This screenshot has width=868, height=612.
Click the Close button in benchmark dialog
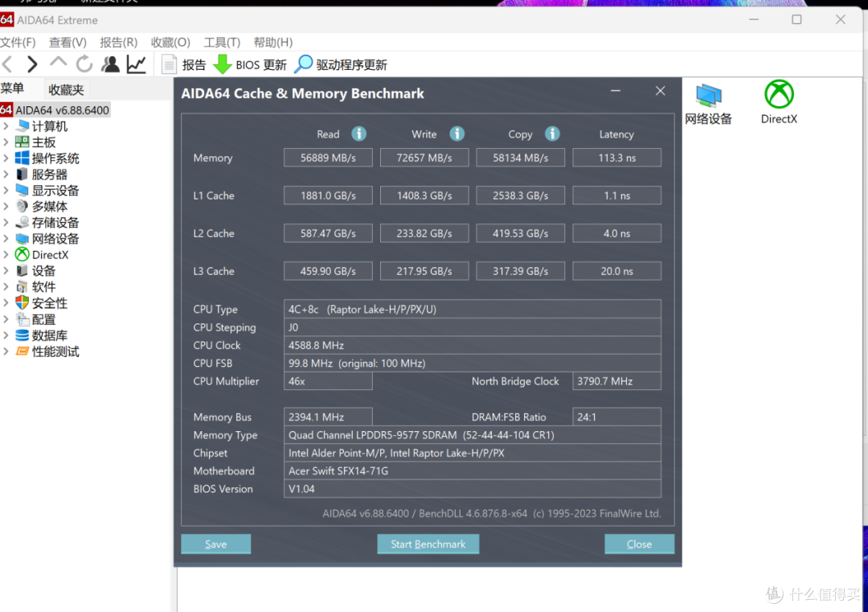640,544
